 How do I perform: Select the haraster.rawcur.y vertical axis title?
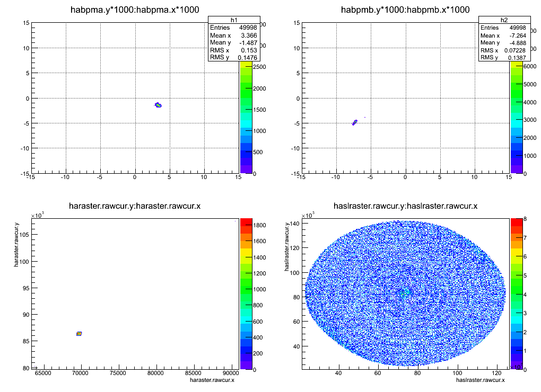point(16,245)
